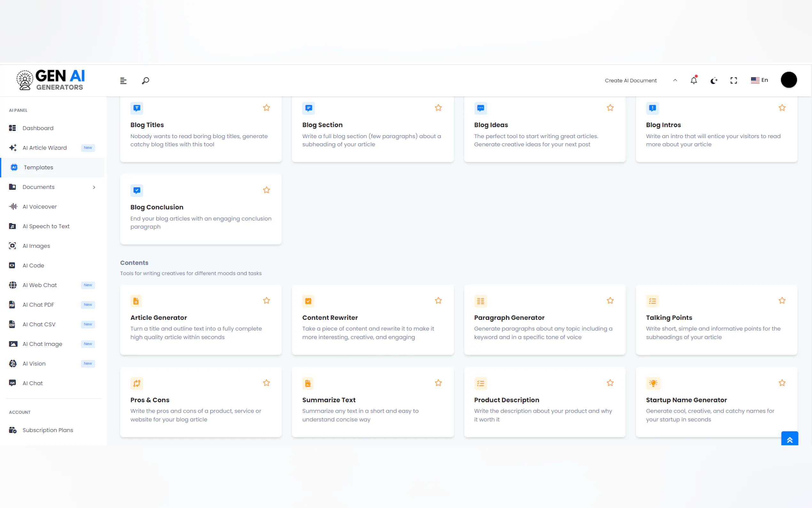Open AI Speech to Text
The image size is (812, 508).
click(46, 226)
